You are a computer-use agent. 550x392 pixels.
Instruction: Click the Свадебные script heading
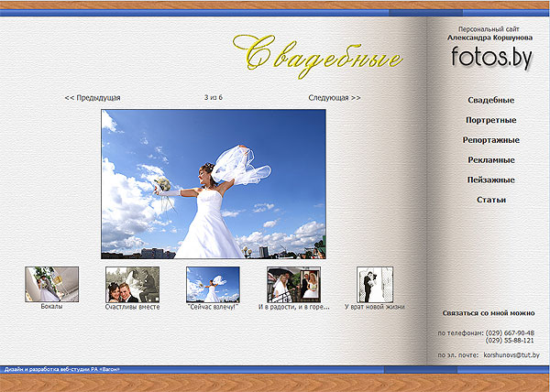tap(316, 55)
